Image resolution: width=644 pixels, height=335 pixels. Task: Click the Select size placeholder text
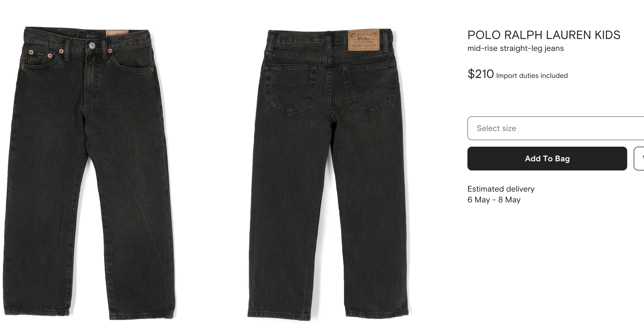496,128
